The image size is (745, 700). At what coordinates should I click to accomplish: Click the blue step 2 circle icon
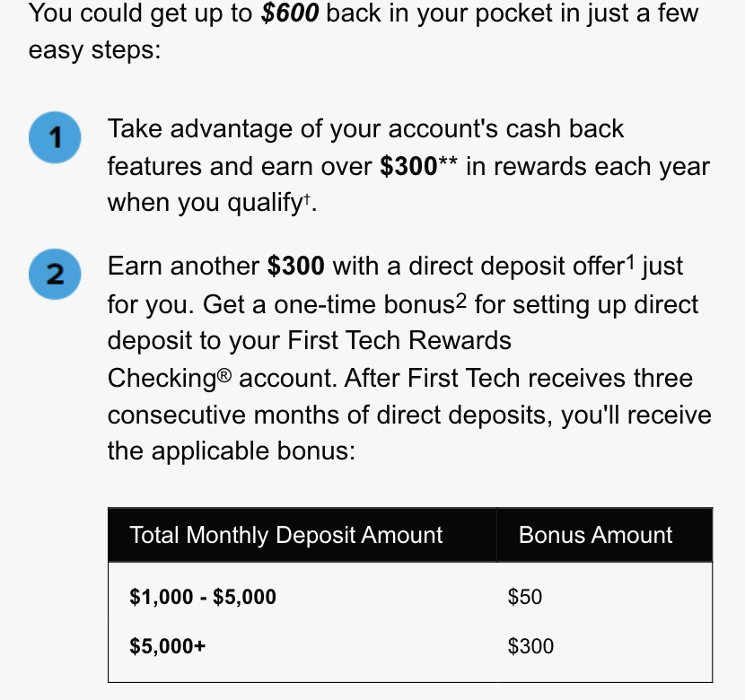coord(55,274)
